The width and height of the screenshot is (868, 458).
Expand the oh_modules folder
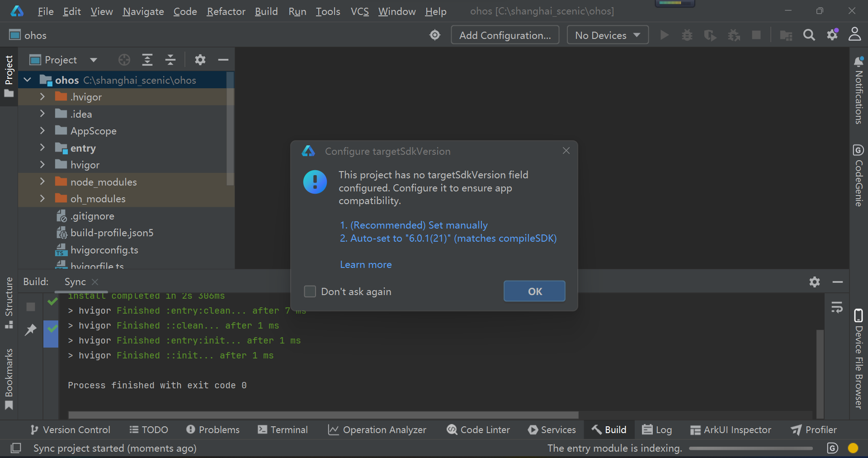pos(42,198)
